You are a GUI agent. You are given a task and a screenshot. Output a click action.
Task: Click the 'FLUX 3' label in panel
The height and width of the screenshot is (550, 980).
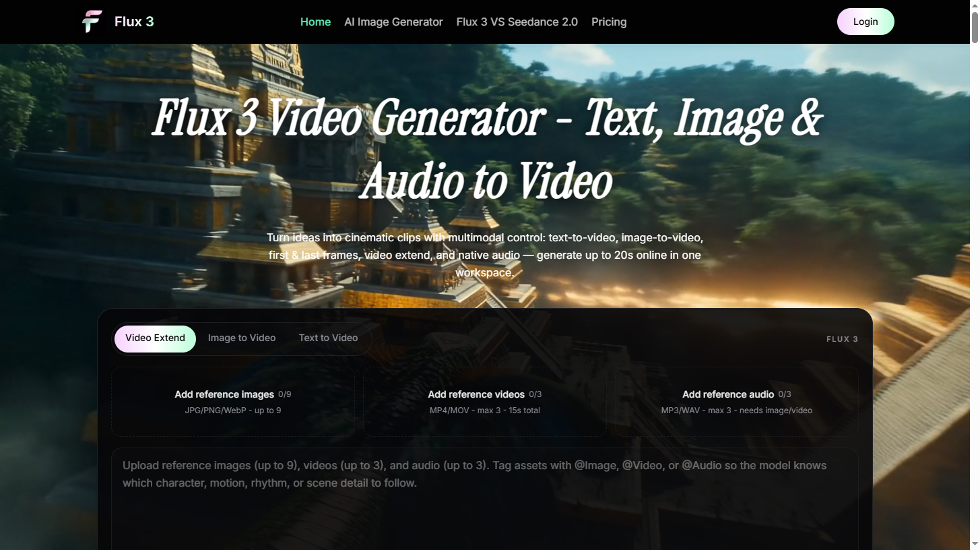(843, 339)
